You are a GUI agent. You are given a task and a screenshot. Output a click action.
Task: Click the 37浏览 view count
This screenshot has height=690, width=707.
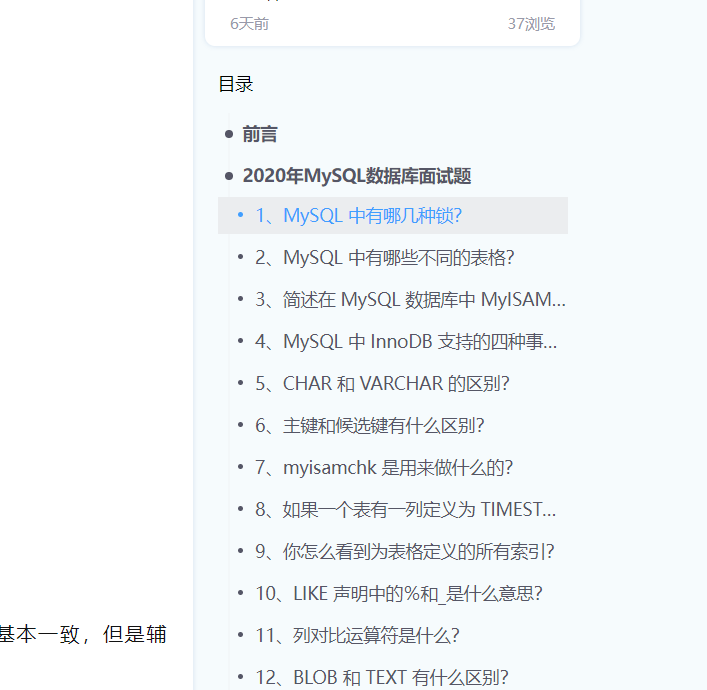pos(531,24)
